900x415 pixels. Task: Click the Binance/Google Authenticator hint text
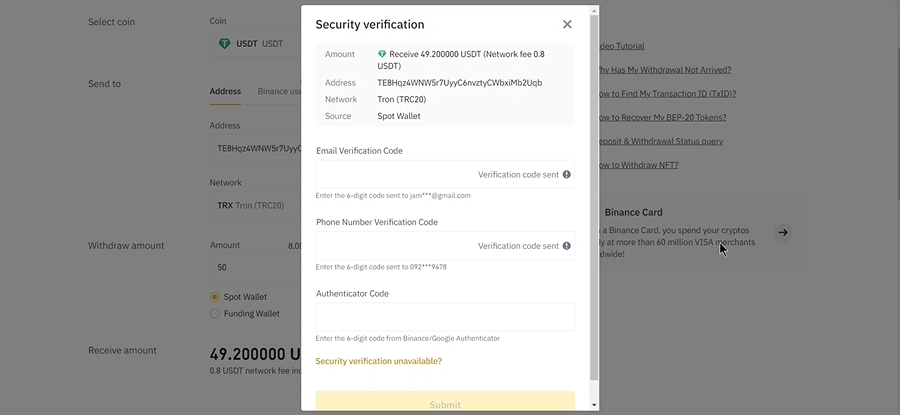click(x=408, y=339)
